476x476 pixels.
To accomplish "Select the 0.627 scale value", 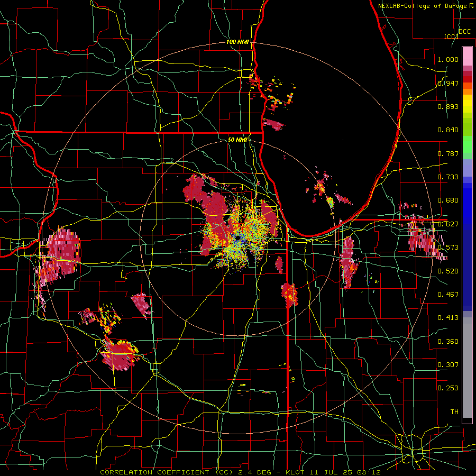I will tap(448, 224).
